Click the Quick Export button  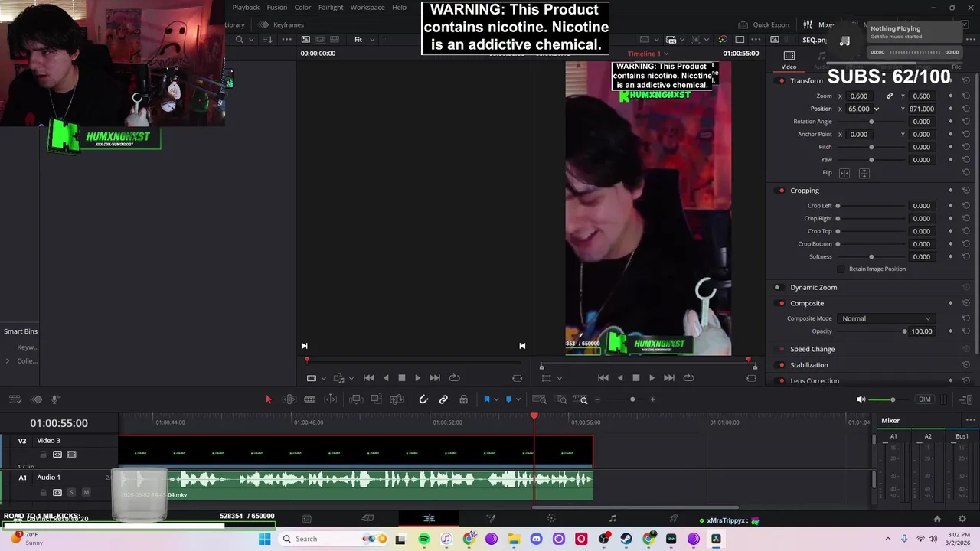[764, 24]
